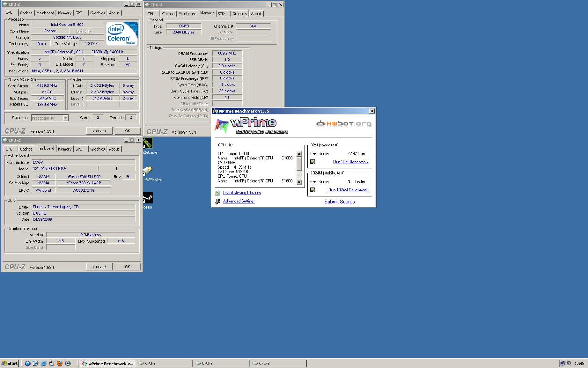Open the Windows Start menu
The height and width of the screenshot is (368, 588).
point(10,363)
